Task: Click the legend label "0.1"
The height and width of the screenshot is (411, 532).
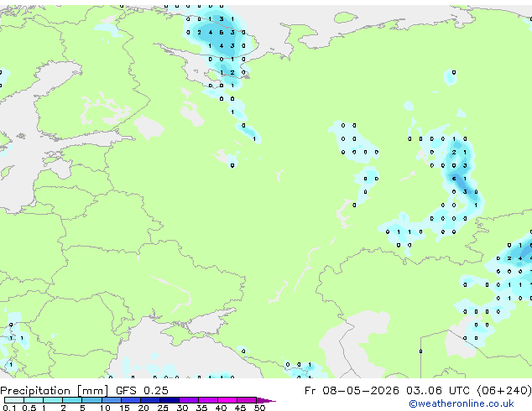Action: [9, 408]
